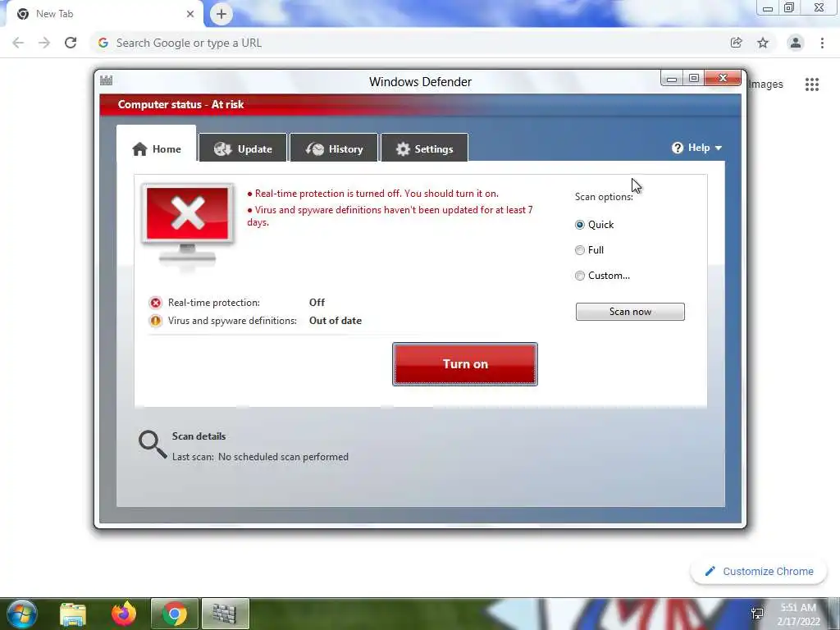Click the Images link on Google page
Screen dimensions: 840x630
[x=766, y=84]
